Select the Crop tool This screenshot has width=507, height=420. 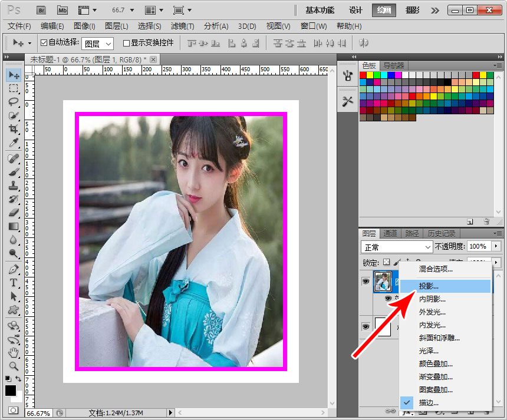point(14,129)
